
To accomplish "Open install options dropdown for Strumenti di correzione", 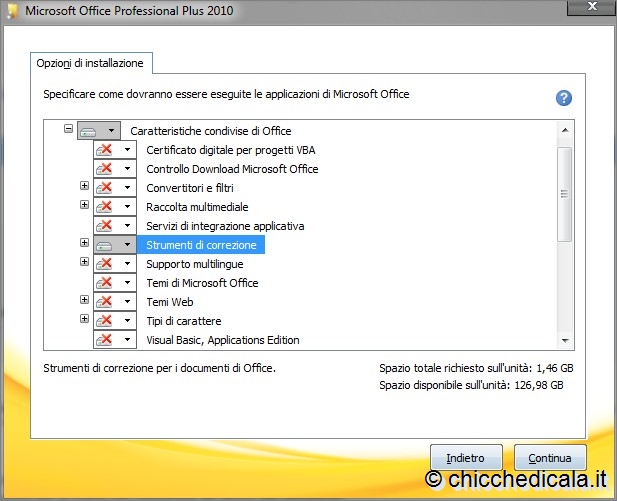I will [127, 245].
